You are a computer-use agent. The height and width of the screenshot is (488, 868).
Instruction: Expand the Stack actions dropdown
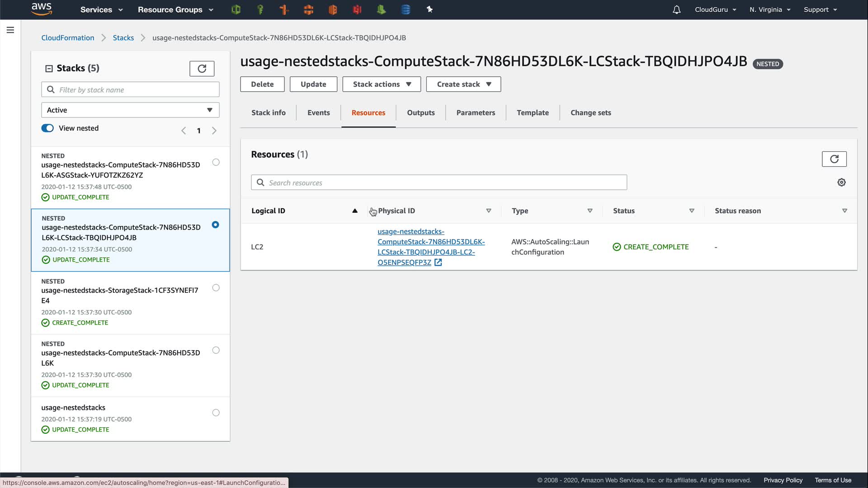(x=381, y=84)
